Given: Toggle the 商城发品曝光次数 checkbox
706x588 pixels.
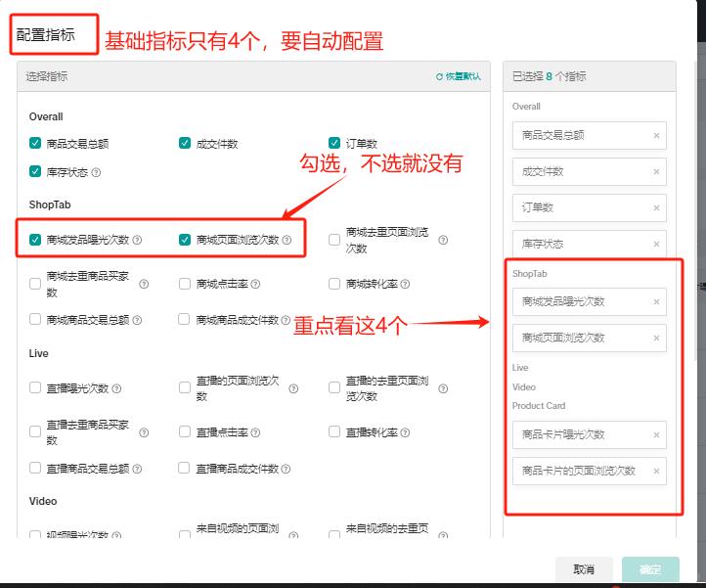Looking at the screenshot, I should click(x=35, y=240).
